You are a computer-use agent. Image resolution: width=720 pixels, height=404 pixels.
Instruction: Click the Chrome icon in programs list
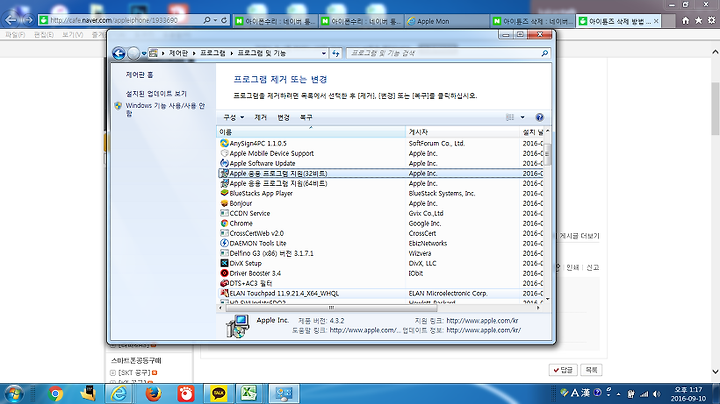(224, 223)
